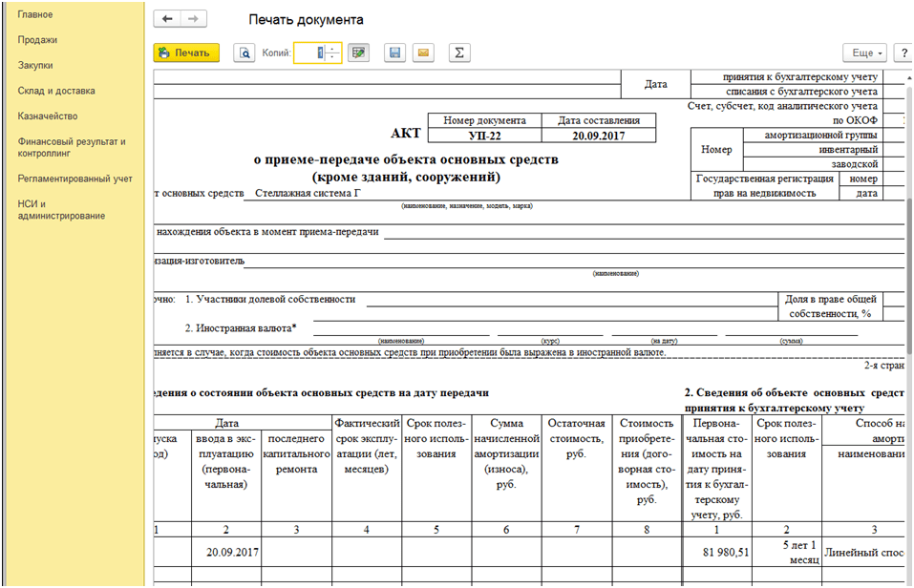Go back with the left arrow button
The image size is (914, 588).
(167, 19)
